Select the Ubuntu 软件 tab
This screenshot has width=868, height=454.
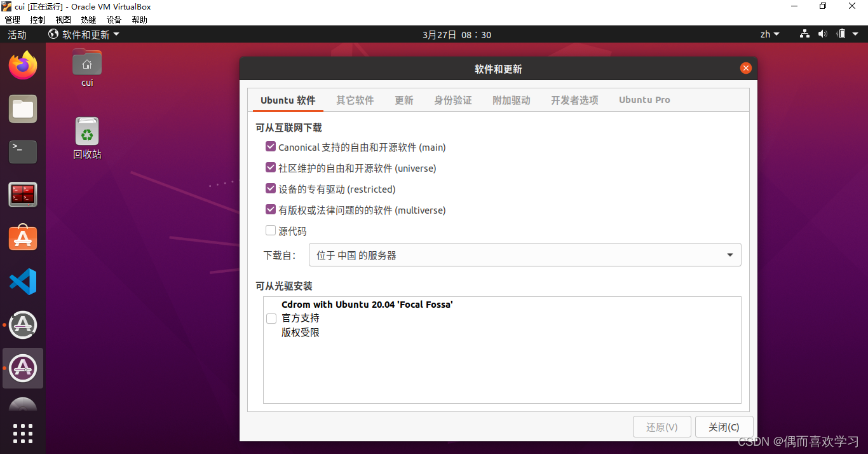tap(288, 100)
